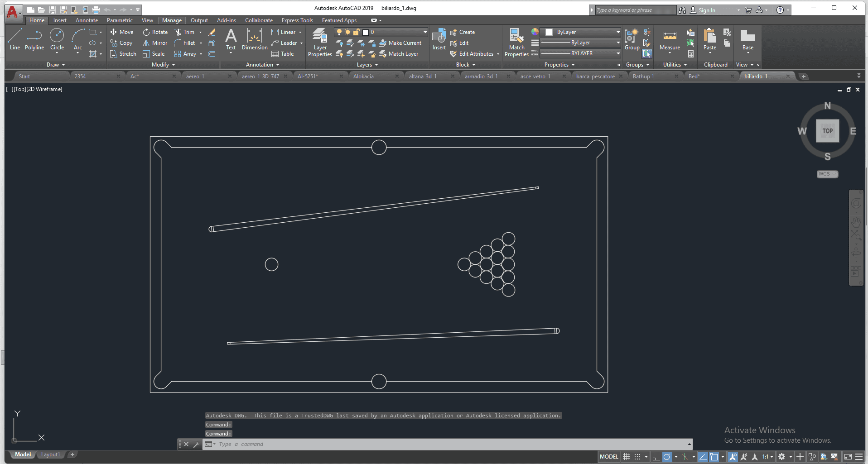Click the Sign In button
This screenshot has width=868, height=464.
click(706, 10)
